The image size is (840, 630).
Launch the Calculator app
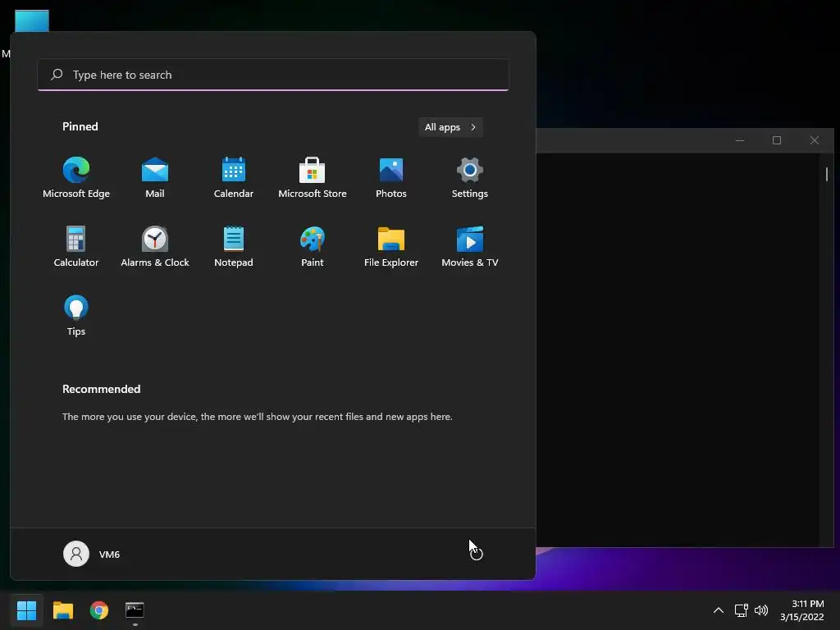pos(76,246)
